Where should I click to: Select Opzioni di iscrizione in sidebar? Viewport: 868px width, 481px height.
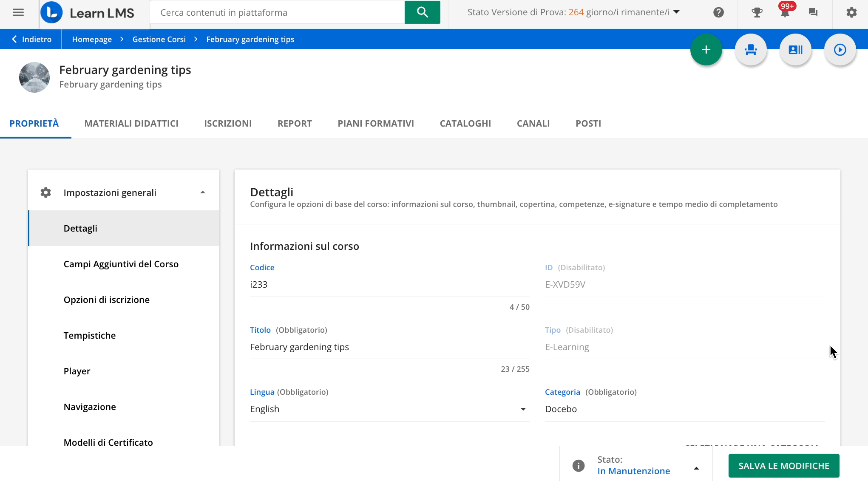[107, 300]
